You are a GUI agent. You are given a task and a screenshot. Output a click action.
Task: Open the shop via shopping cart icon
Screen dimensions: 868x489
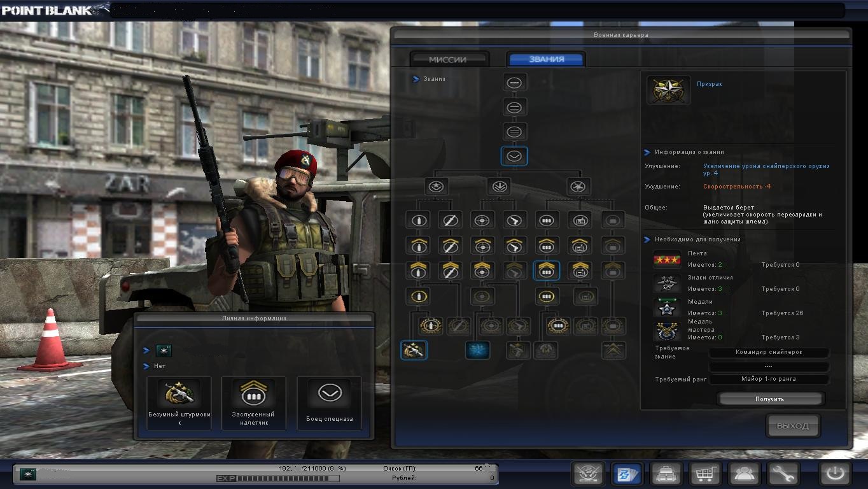(704, 474)
